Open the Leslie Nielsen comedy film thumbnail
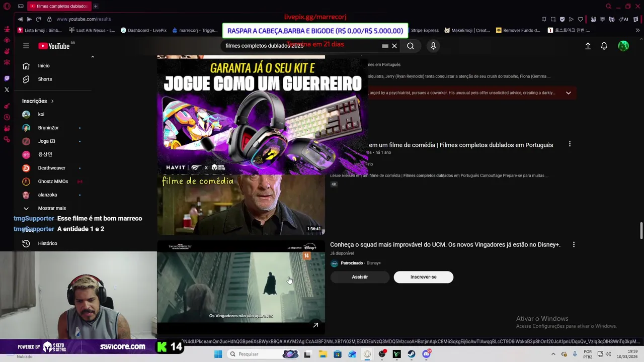The image size is (644, 362). point(241,205)
